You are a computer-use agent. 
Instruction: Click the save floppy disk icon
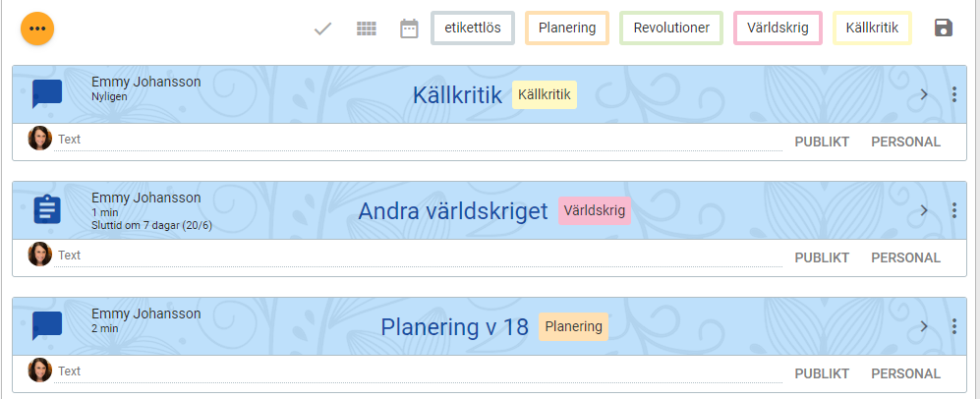tap(944, 28)
